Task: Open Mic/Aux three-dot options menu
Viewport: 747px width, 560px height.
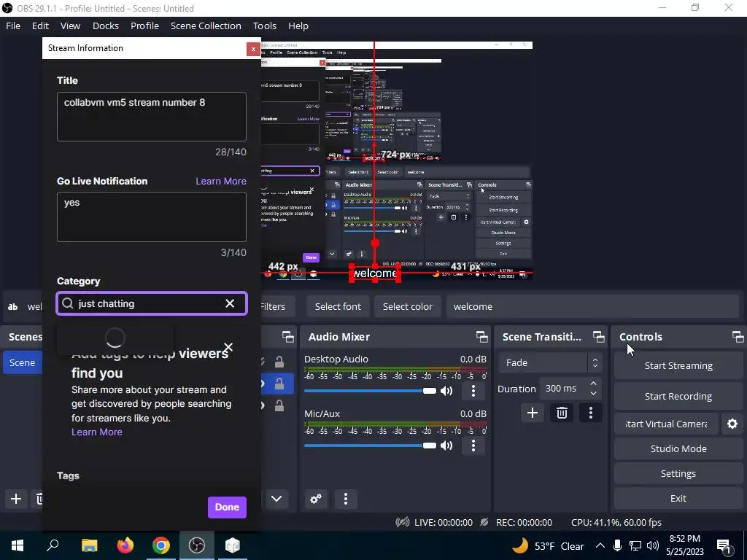Action: coord(473,446)
